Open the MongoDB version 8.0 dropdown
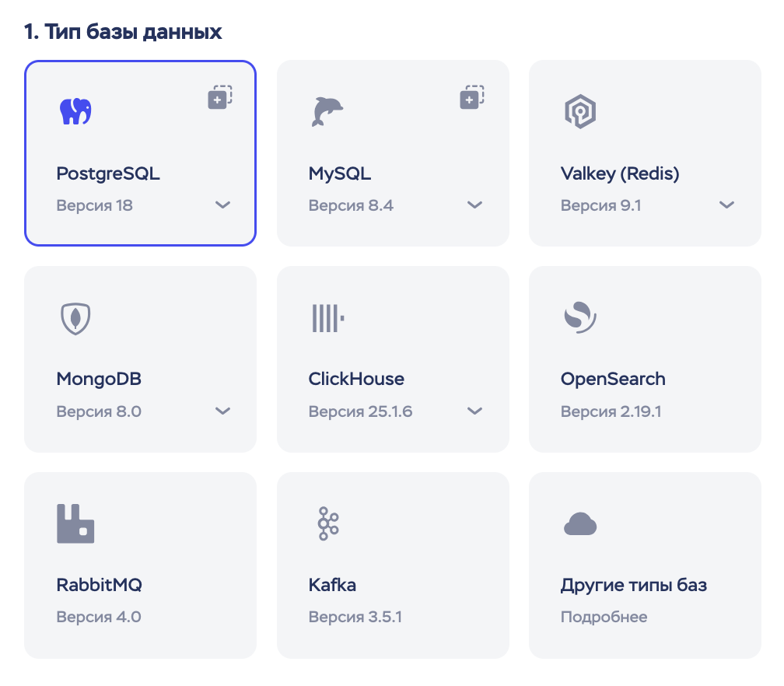This screenshot has width=784, height=686. tap(222, 411)
